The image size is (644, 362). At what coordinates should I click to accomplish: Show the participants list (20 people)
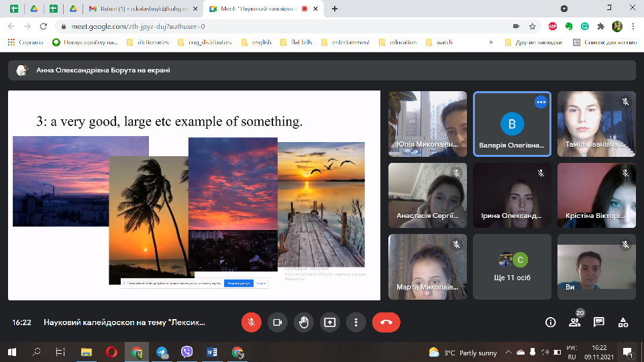point(575,322)
